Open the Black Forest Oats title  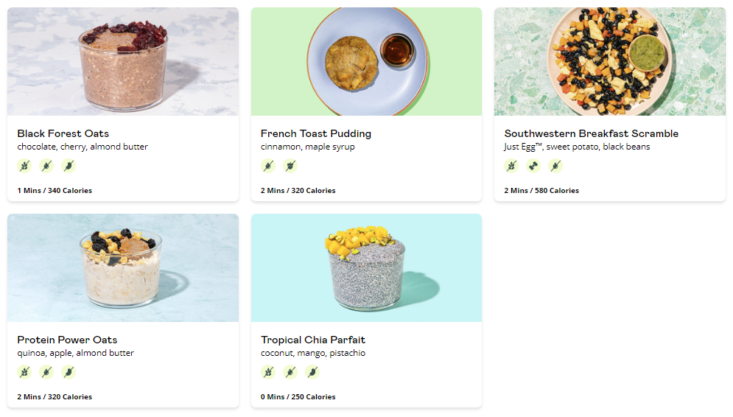click(x=63, y=134)
